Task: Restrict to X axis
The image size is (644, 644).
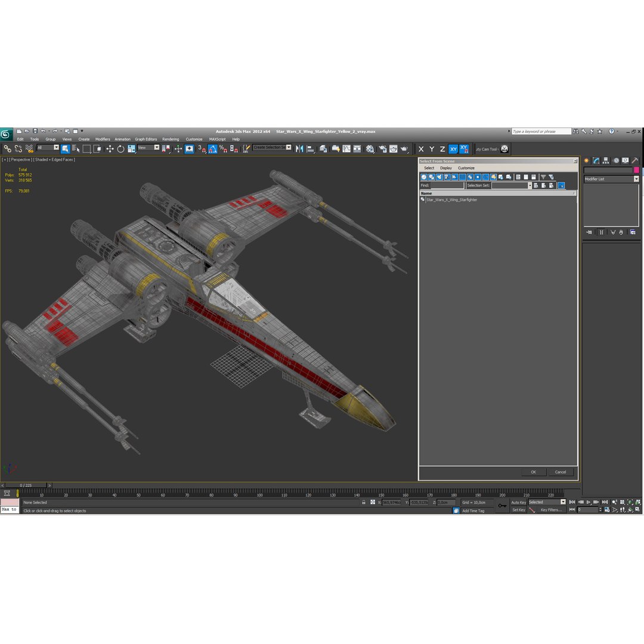Action: click(x=421, y=149)
